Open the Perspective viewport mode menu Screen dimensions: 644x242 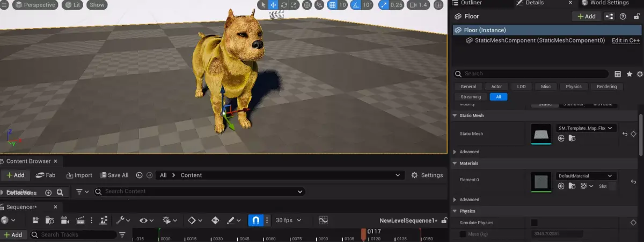(35, 5)
